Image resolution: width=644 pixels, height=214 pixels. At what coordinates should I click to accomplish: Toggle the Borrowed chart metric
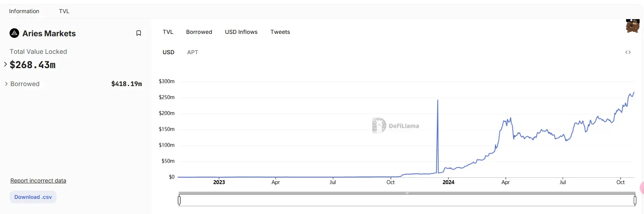tap(199, 32)
